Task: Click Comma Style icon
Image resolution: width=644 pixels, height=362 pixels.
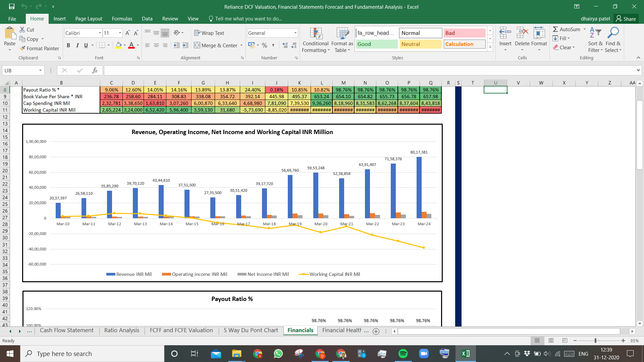Action: click(273, 45)
